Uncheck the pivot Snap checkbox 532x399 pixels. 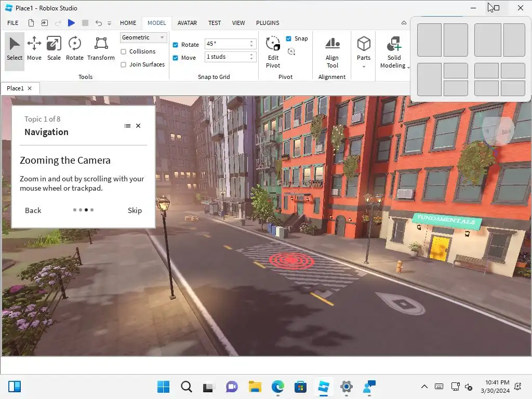[x=289, y=38]
